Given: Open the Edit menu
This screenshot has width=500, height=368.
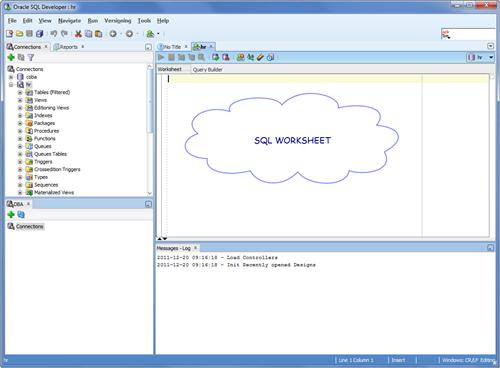Looking at the screenshot, I should tap(27, 21).
